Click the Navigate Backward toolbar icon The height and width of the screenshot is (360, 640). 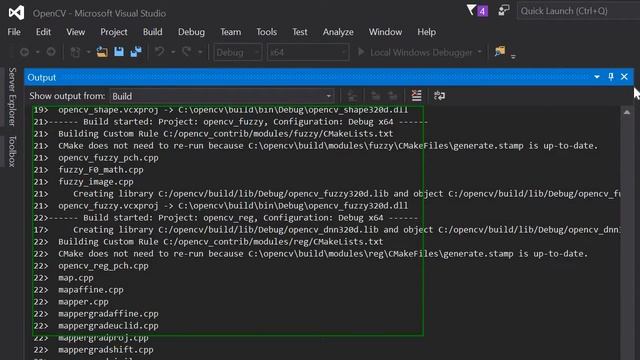click(24, 52)
